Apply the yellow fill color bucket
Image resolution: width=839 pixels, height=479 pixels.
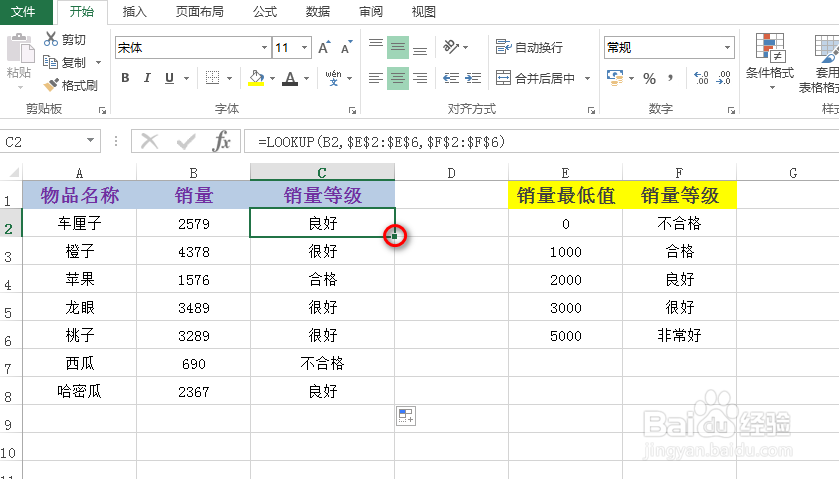pyautogui.click(x=256, y=78)
